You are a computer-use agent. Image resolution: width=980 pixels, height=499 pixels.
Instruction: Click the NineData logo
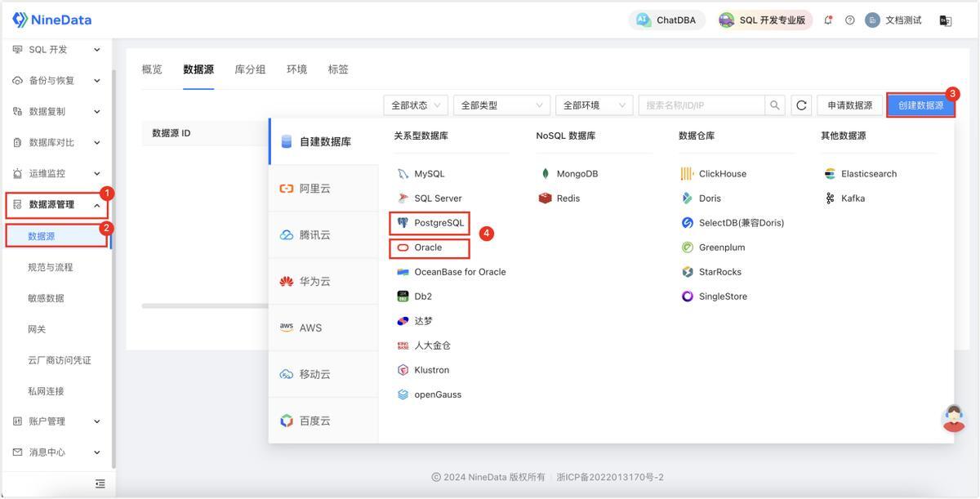[x=52, y=20]
